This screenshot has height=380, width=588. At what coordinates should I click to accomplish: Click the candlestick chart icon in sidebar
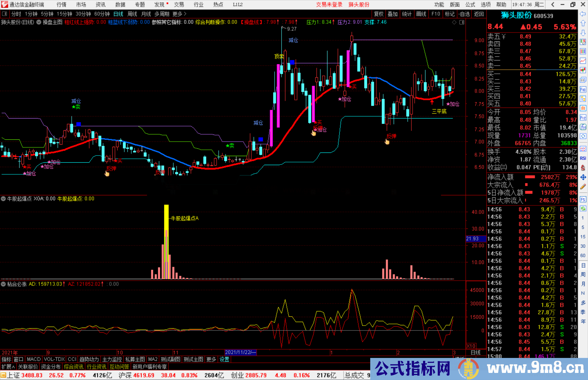(583, 70)
